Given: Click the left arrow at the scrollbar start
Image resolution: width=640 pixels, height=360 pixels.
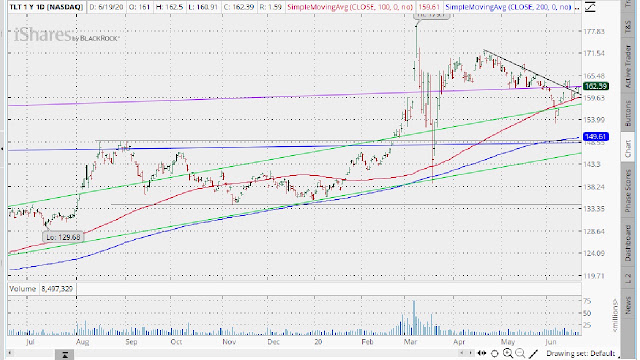Looking at the screenshot, I should (10, 352).
